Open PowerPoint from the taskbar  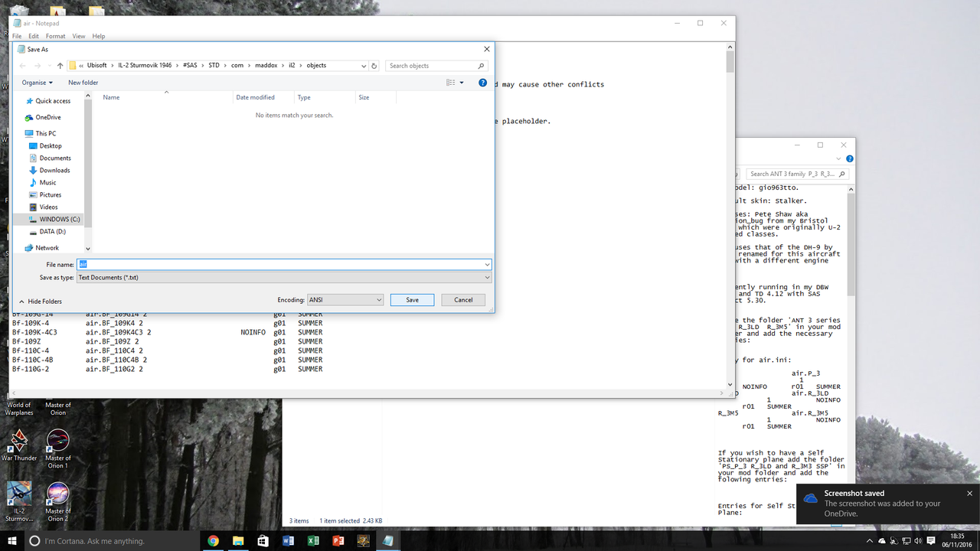click(x=338, y=541)
